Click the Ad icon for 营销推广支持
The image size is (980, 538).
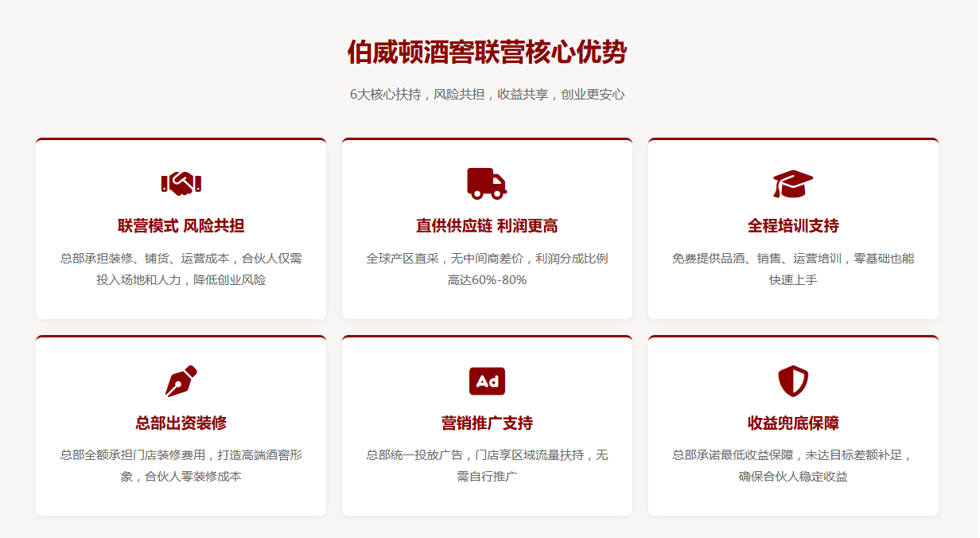pyautogui.click(x=487, y=381)
